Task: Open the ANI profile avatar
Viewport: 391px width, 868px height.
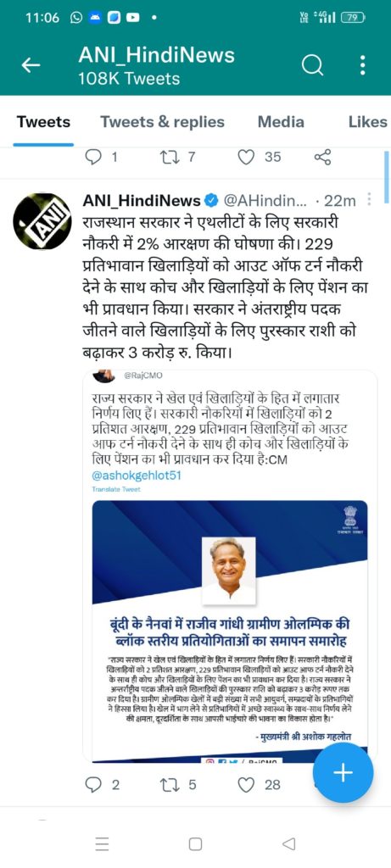Action: [x=42, y=223]
